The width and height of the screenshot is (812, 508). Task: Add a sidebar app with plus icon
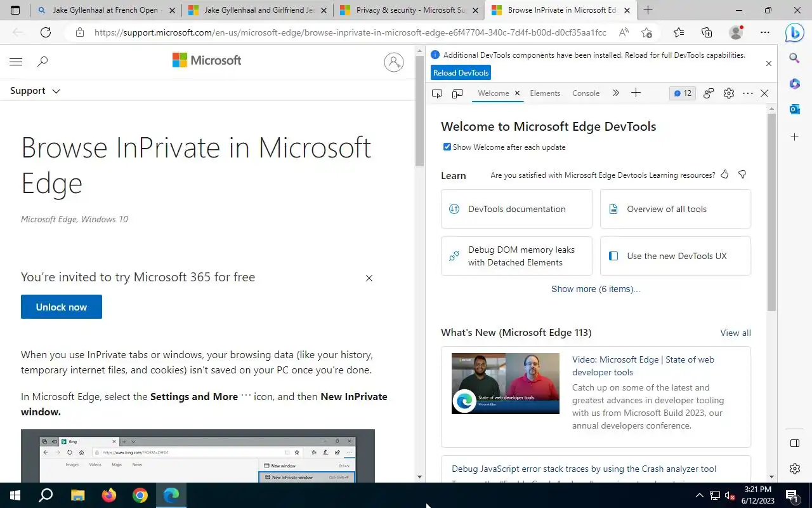794,137
